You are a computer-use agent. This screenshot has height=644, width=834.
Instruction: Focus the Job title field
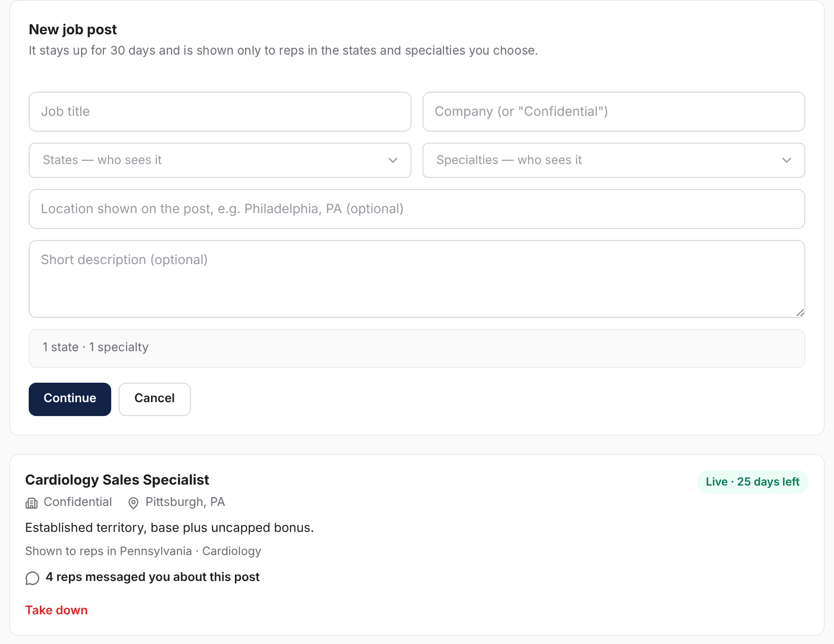[x=220, y=112]
